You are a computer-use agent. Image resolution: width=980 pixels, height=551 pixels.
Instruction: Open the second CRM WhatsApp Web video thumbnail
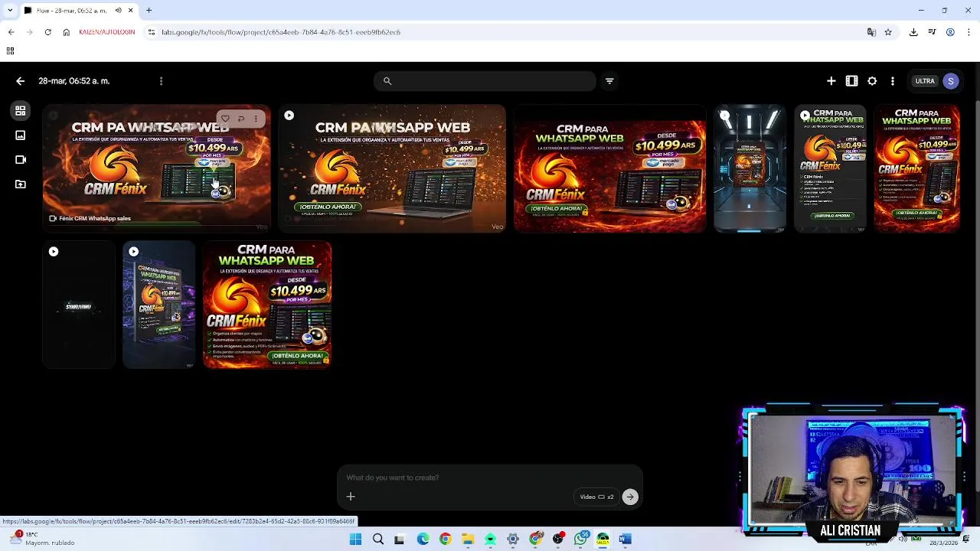coord(392,168)
